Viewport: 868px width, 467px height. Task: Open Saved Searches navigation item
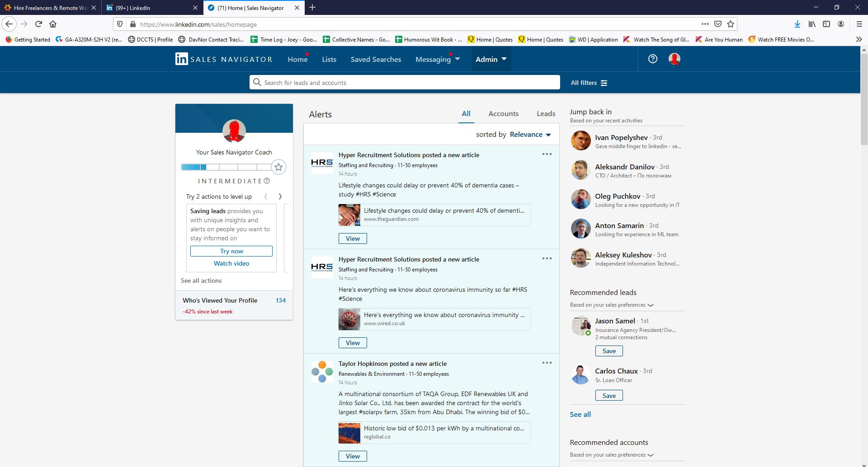376,59
